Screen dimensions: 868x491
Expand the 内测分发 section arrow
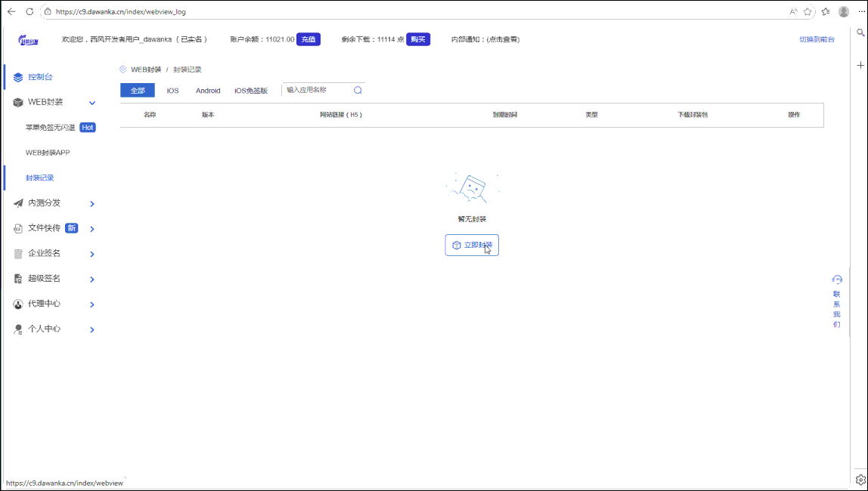(x=91, y=202)
